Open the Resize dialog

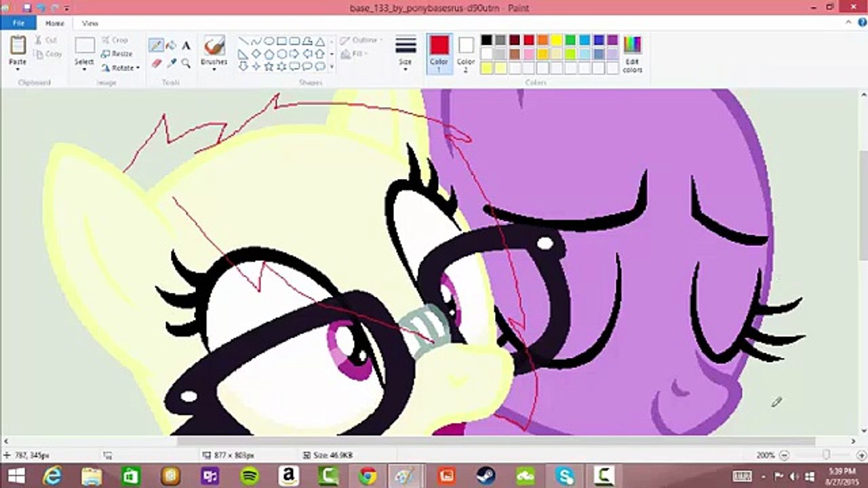(x=117, y=54)
